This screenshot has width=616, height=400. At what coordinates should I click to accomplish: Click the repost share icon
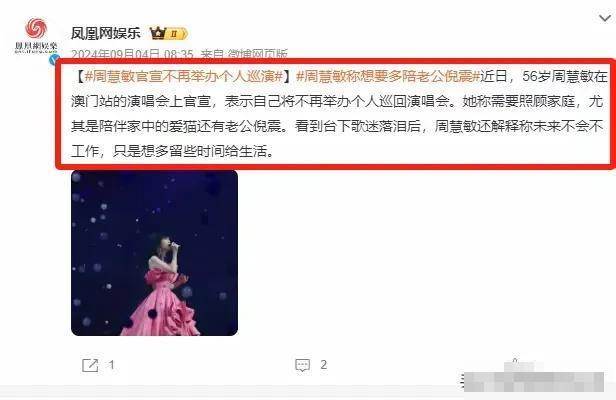pos(90,365)
